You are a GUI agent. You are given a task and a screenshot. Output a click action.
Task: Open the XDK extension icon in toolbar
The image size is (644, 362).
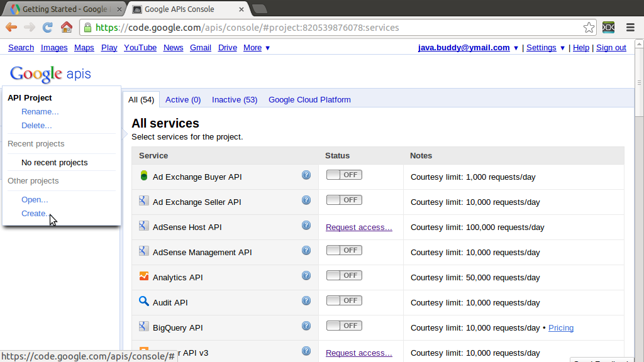point(608,28)
